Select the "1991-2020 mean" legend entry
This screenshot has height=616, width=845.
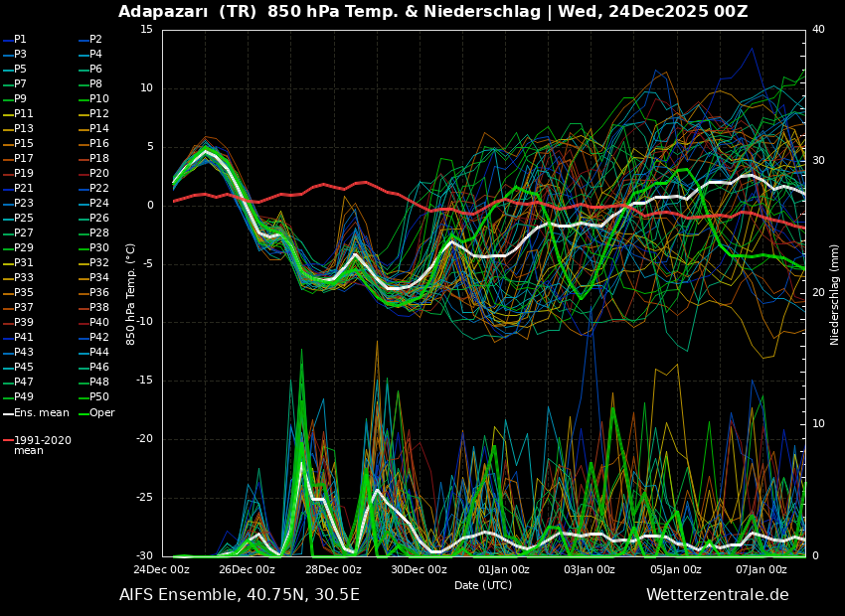[x=37, y=445]
